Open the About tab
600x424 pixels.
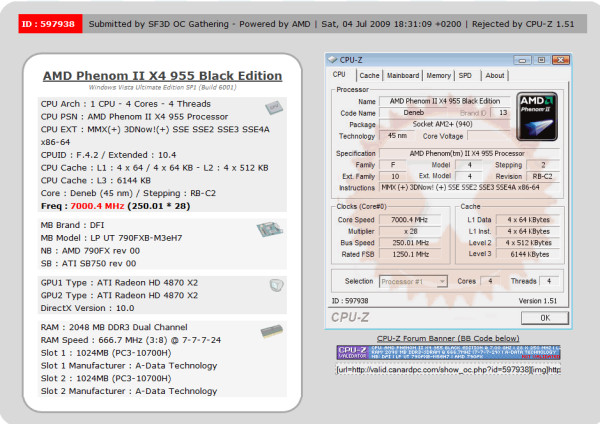(494, 75)
